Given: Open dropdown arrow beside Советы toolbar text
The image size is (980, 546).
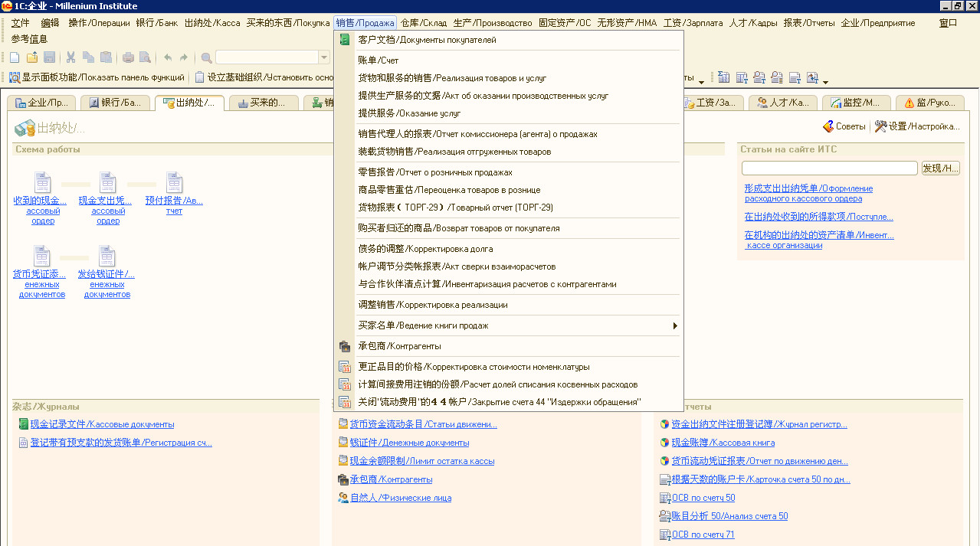Looking at the screenshot, I should pos(701,81).
